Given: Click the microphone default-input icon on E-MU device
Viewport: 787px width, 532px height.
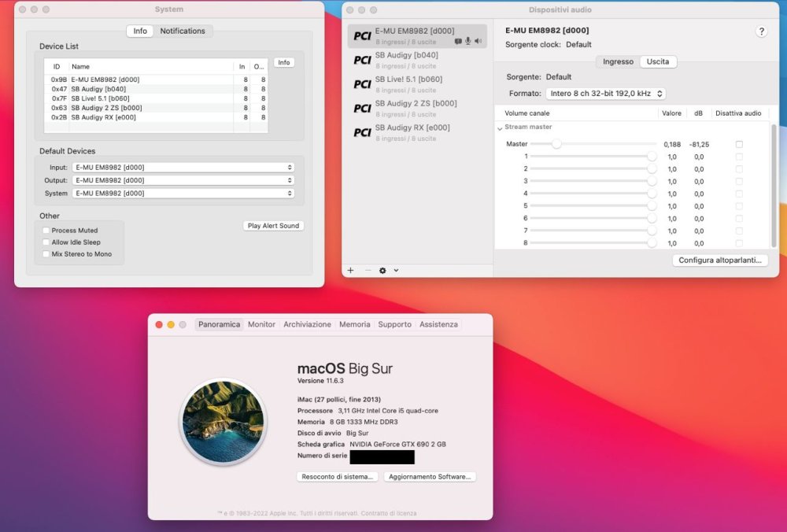Looking at the screenshot, I should [x=467, y=41].
